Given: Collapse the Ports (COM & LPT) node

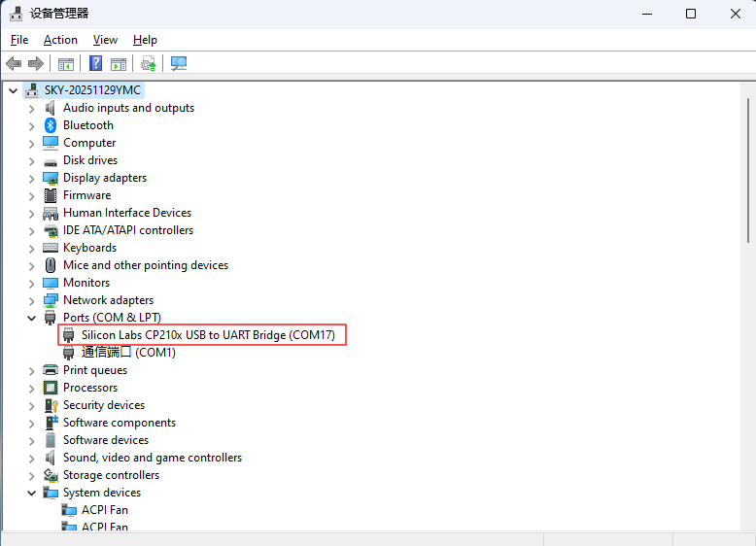Looking at the screenshot, I should 31,318.
